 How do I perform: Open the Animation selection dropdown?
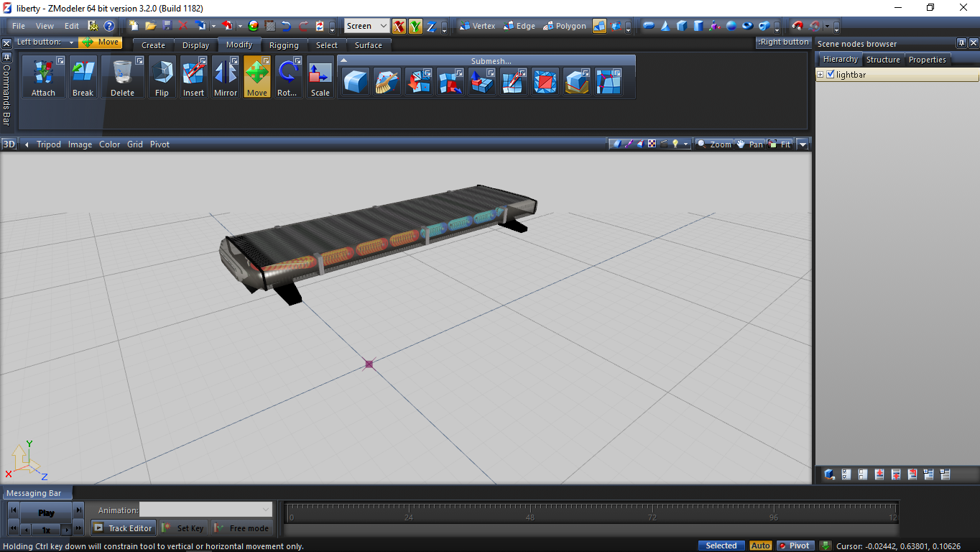pos(206,510)
